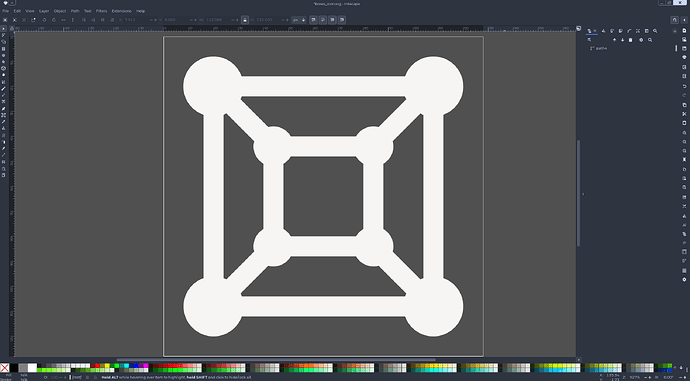Click the select all objects toolbar icon
The height and width of the screenshot is (381, 690).
pos(5,20)
